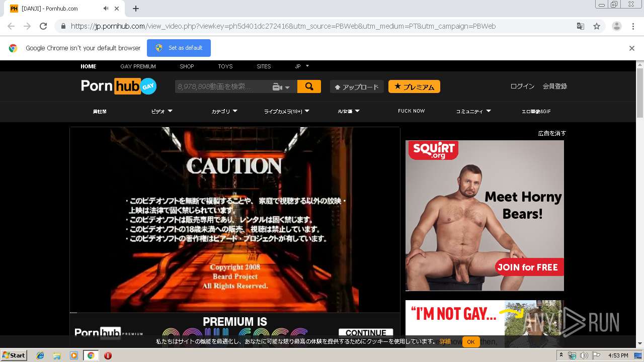644x362 pixels.
Task: Launch Internet Explorer from the taskbar
Action: [x=40, y=355]
